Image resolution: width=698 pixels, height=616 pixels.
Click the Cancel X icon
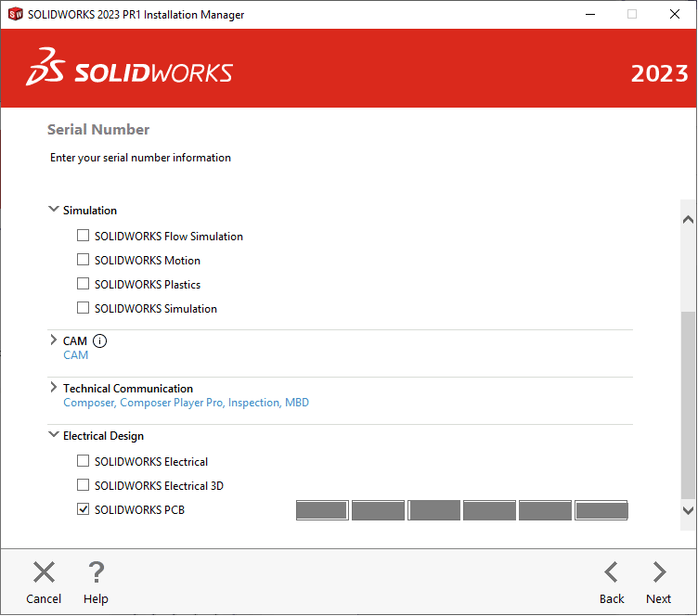pyautogui.click(x=44, y=572)
